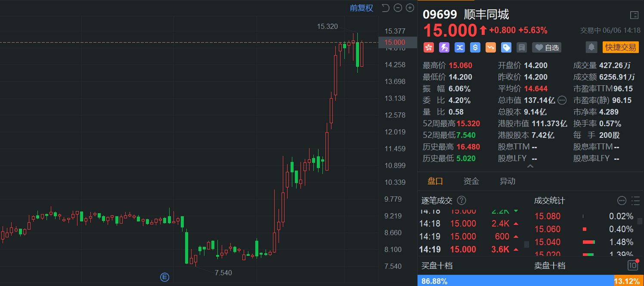This screenshot has width=644, height=286.
Task: Click the 600 volume trade row
Action: coord(469,236)
